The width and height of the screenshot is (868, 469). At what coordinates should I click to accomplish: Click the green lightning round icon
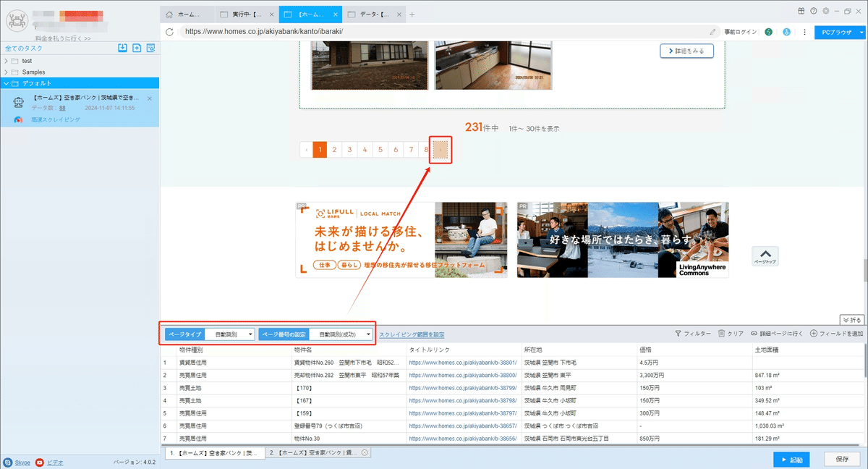[768, 32]
